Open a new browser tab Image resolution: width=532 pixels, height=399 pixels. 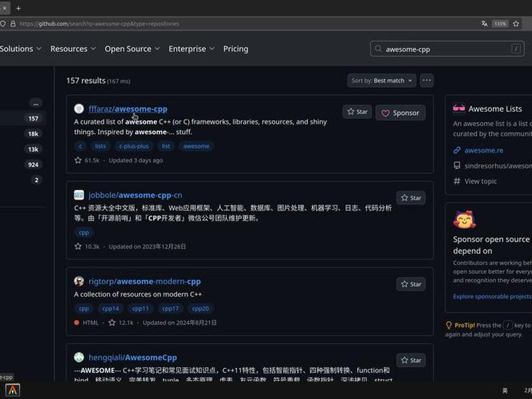click(x=19, y=8)
